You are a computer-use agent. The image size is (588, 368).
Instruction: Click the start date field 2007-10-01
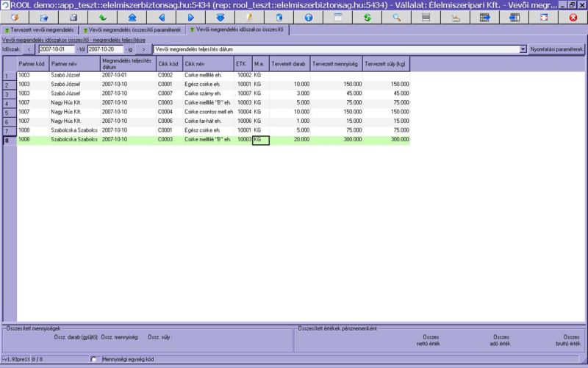tap(57, 49)
